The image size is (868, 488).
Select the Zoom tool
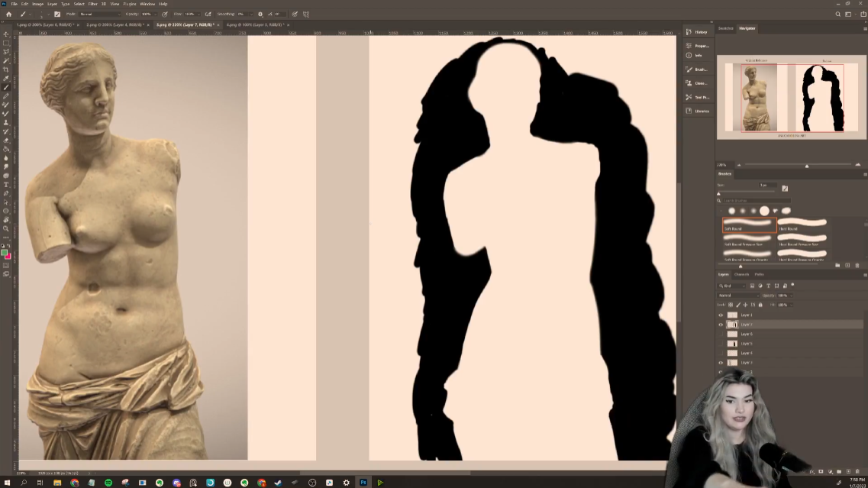(6, 228)
